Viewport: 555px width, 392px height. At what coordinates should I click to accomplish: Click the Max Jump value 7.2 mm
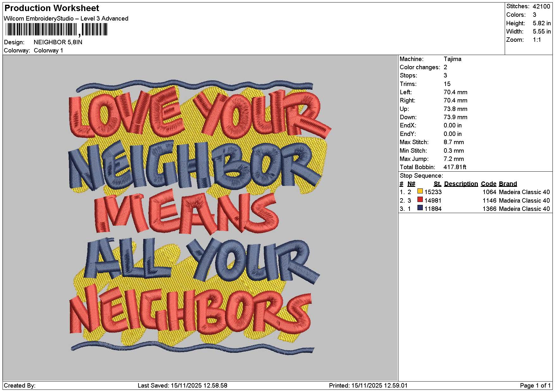(454, 159)
